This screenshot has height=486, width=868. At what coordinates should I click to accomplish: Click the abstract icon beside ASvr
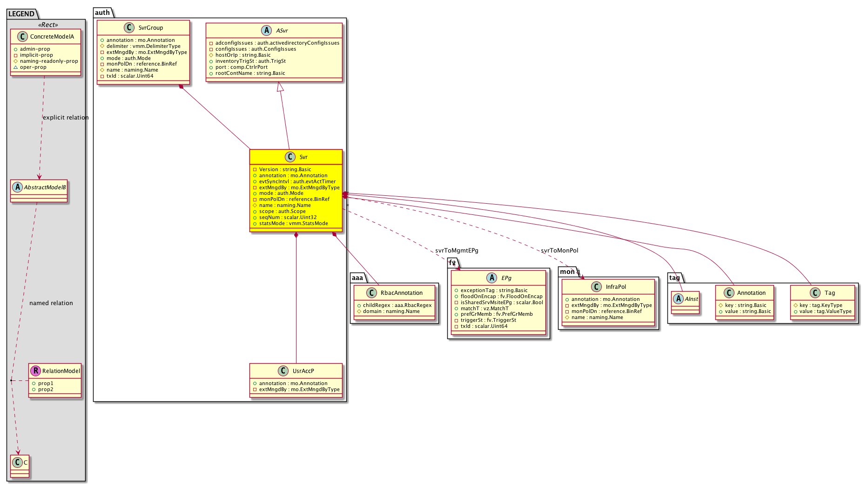click(267, 31)
